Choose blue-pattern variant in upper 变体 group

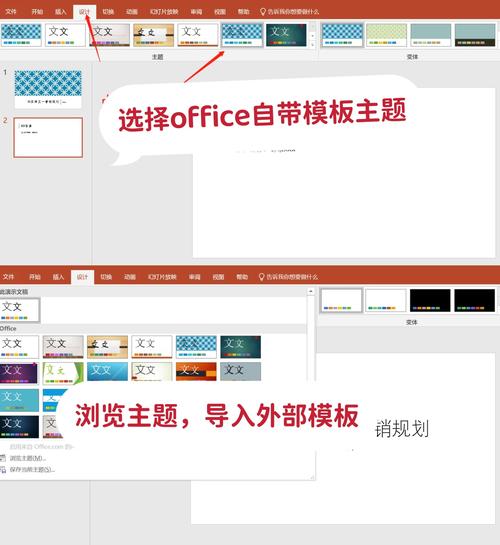[342, 35]
